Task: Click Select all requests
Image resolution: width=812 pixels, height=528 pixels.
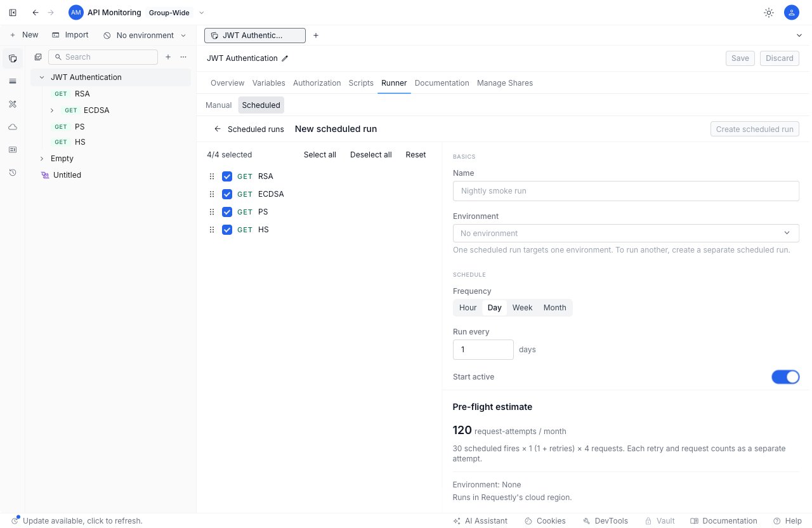Action: (320, 155)
